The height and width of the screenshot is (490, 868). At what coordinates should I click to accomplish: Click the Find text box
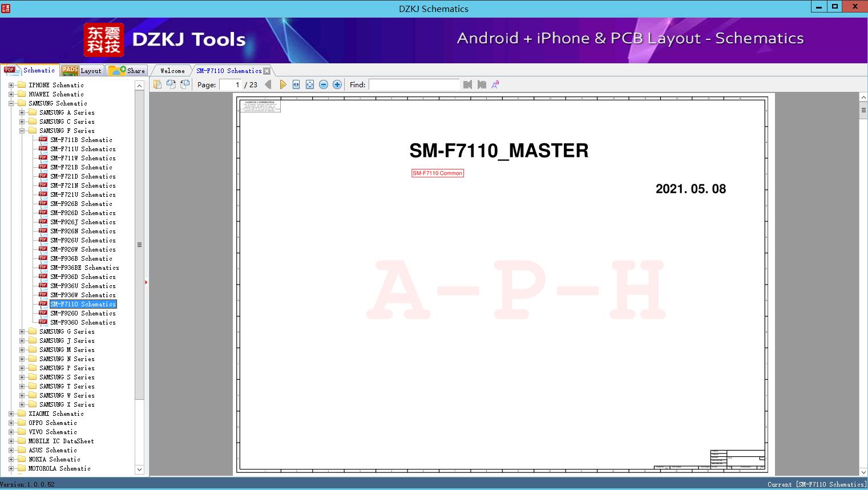414,84
